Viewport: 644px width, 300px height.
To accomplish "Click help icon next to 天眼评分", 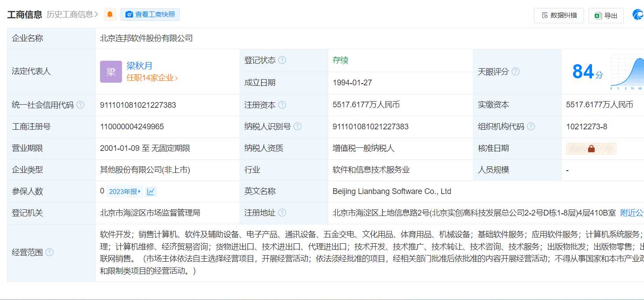I will [x=515, y=71].
